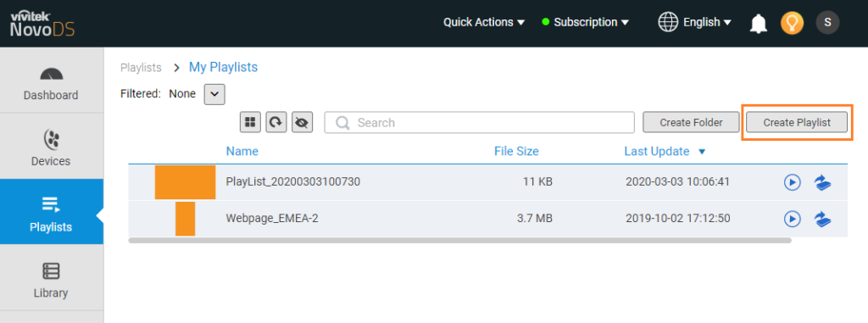Change language via English dropdown
This screenshot has height=323, width=868.
pyautogui.click(x=695, y=23)
